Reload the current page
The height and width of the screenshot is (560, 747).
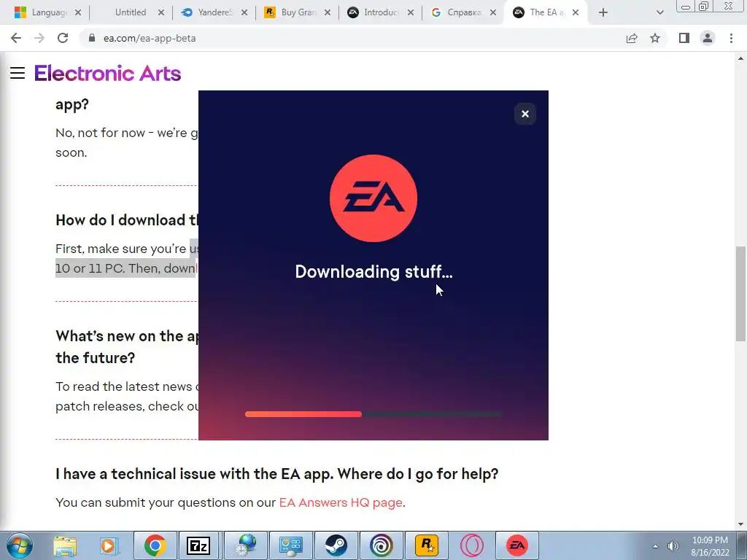pos(63,38)
